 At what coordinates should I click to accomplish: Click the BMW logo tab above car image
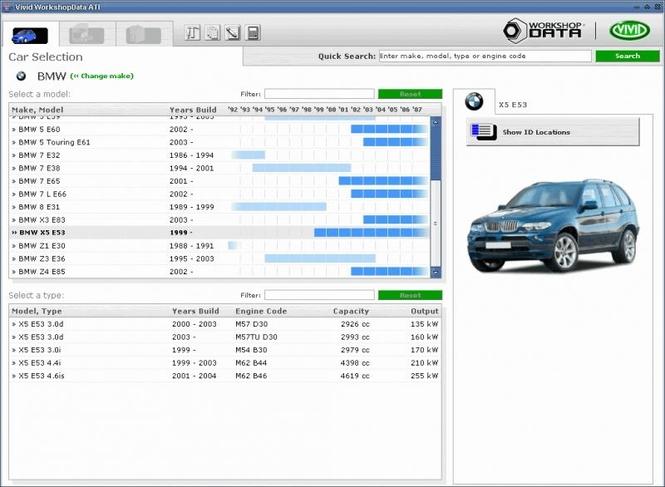[x=474, y=102]
